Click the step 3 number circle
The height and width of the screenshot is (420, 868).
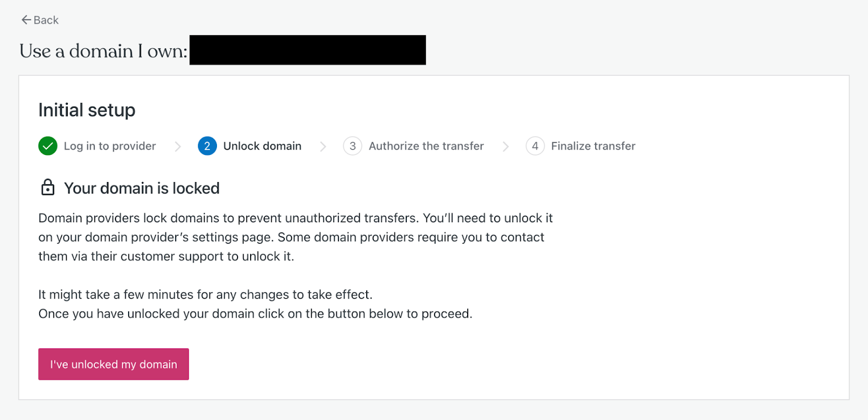pyautogui.click(x=353, y=146)
